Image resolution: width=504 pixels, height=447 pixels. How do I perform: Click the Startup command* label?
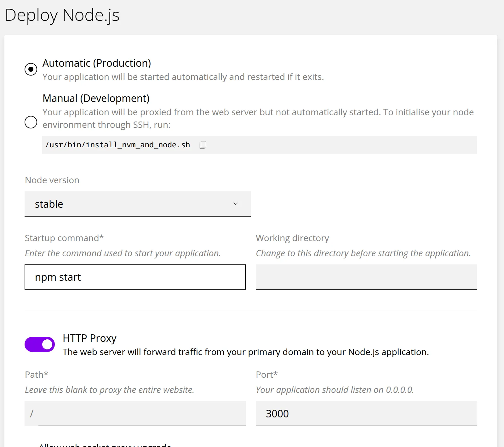(x=64, y=238)
